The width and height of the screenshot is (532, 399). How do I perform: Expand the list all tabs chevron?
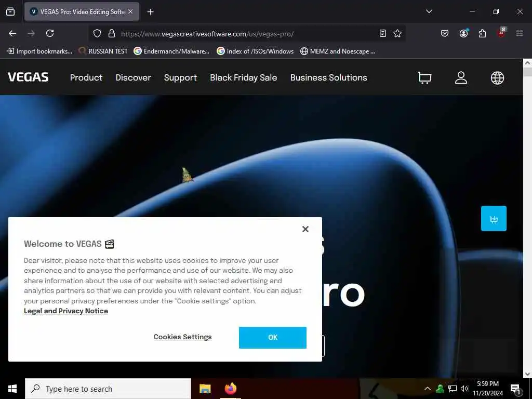point(429,11)
